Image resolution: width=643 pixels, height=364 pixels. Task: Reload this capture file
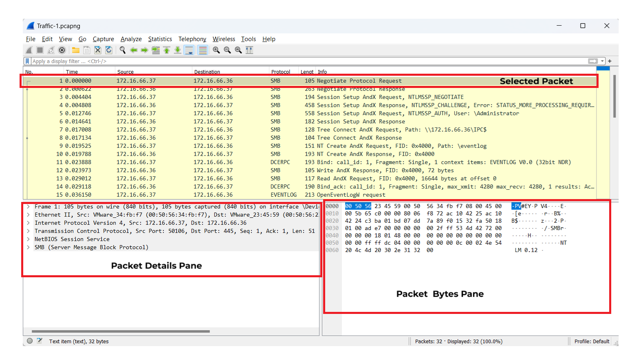pyautogui.click(x=109, y=50)
